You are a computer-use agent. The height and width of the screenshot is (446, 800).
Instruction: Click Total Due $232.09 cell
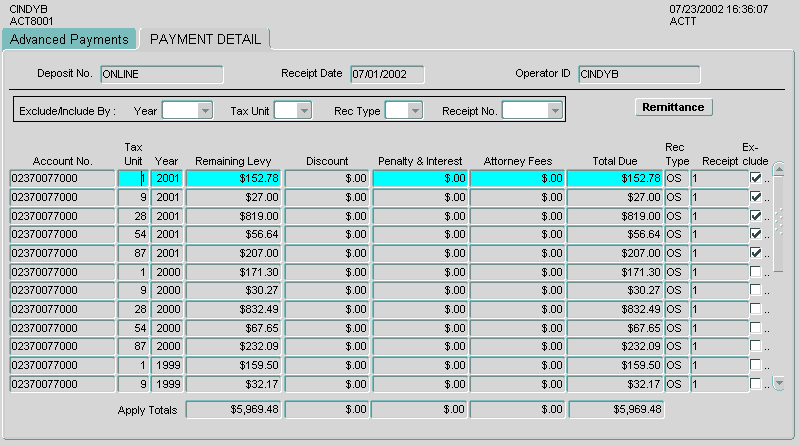pos(615,346)
